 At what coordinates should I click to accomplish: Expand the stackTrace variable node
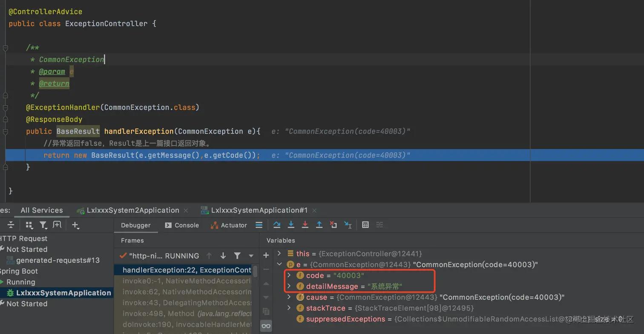tap(289, 308)
